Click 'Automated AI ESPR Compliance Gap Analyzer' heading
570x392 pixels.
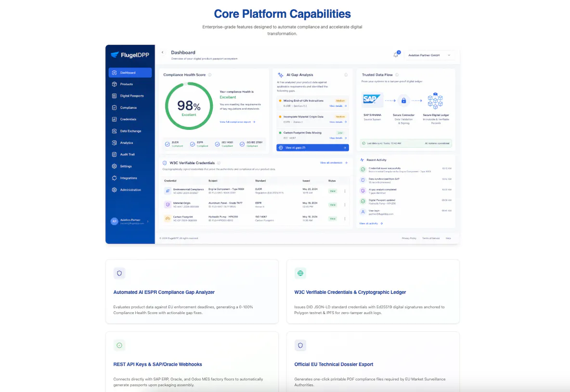coord(164,292)
